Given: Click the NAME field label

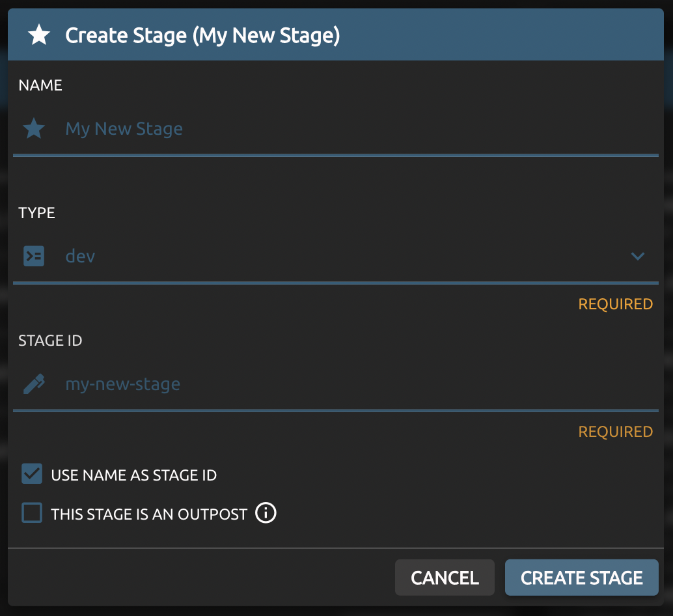Looking at the screenshot, I should [x=40, y=85].
